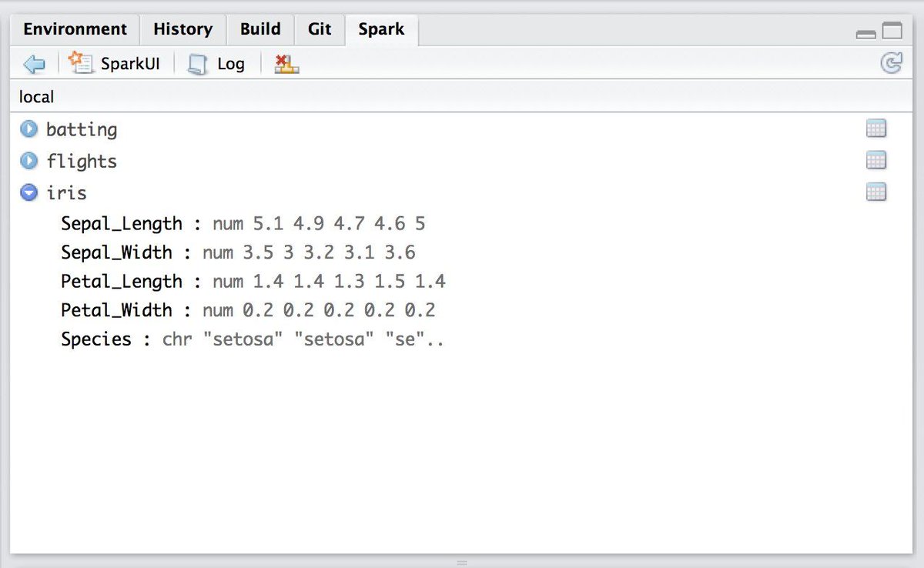
Task: Open the batting table in data viewer
Action: click(x=876, y=128)
